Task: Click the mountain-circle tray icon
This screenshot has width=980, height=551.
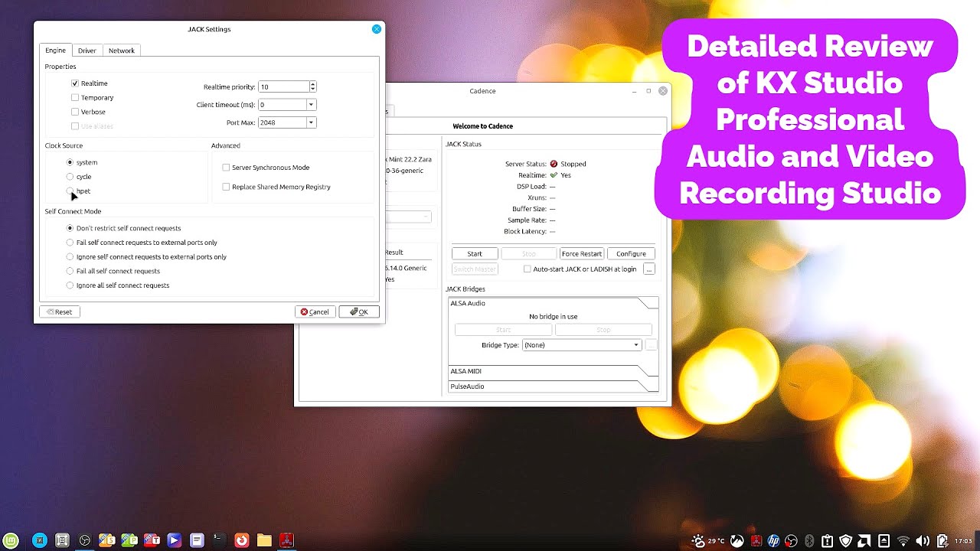Action: [x=737, y=540]
